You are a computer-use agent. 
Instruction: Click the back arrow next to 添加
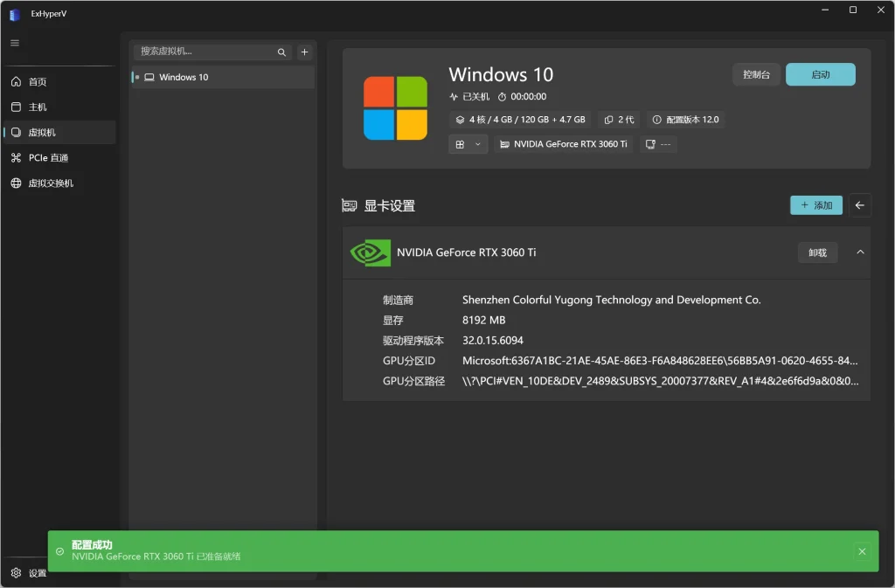pos(860,204)
